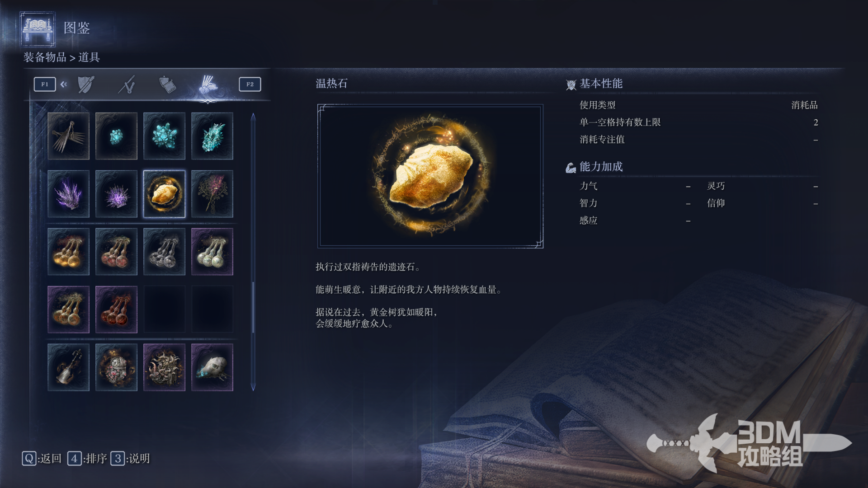Switch to the crossed weapons category tab
868x488 pixels.
[127, 84]
